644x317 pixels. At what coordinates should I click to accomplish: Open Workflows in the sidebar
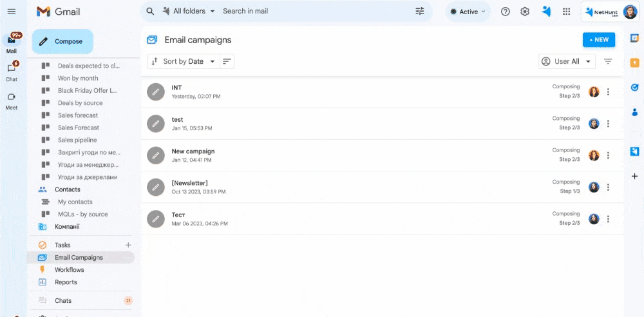pos(70,270)
